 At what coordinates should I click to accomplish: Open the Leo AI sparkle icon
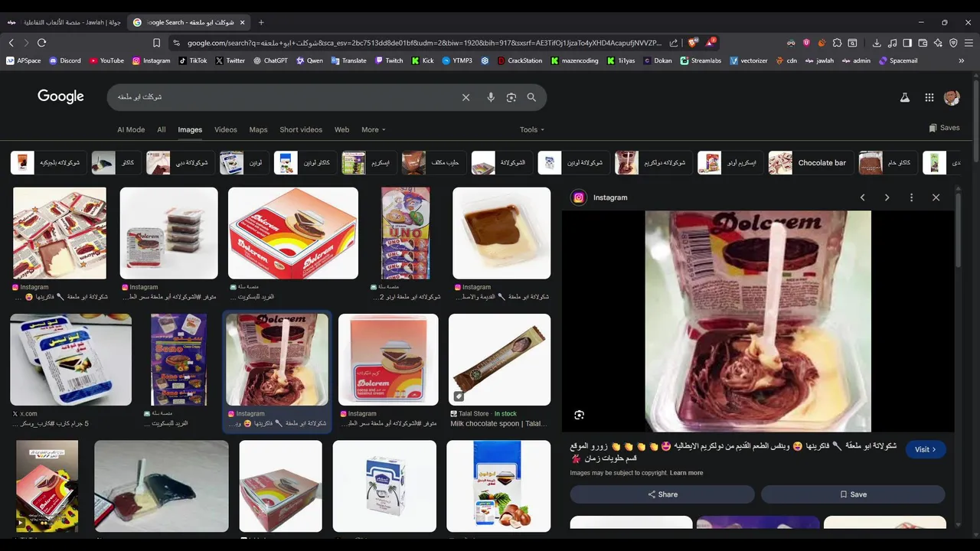pos(938,43)
